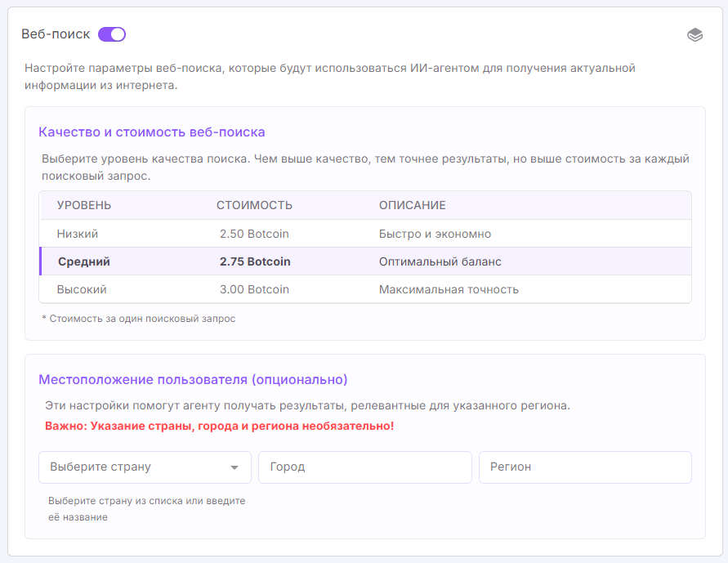Click the stacked layers icon at top right
Viewport: 728px width, 563px height.
tap(695, 35)
